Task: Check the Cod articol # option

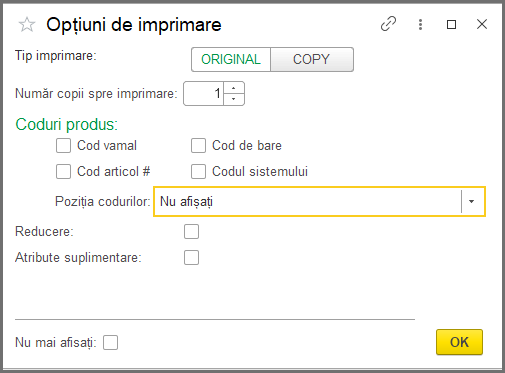Action: pyautogui.click(x=63, y=172)
